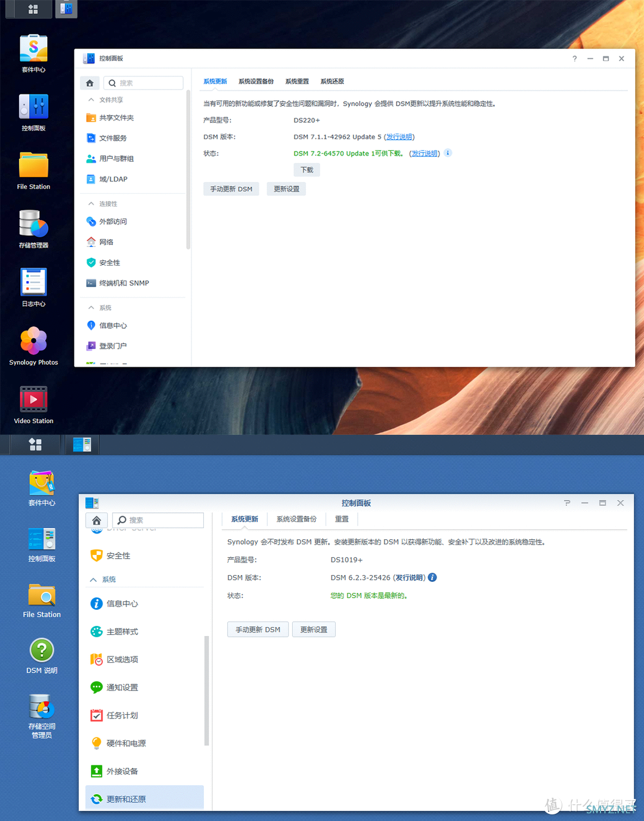Click 手动更新 DSM in DSM 6 window

point(258,629)
